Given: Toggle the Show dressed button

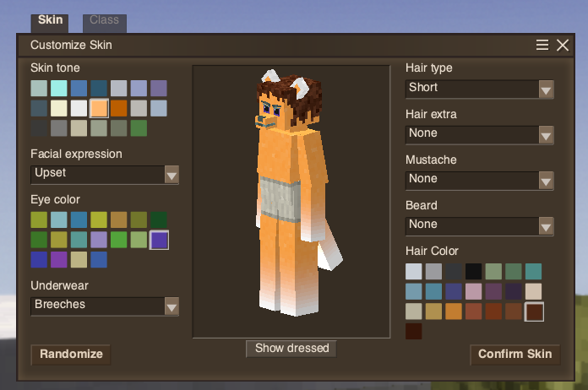Looking at the screenshot, I should 291,349.
